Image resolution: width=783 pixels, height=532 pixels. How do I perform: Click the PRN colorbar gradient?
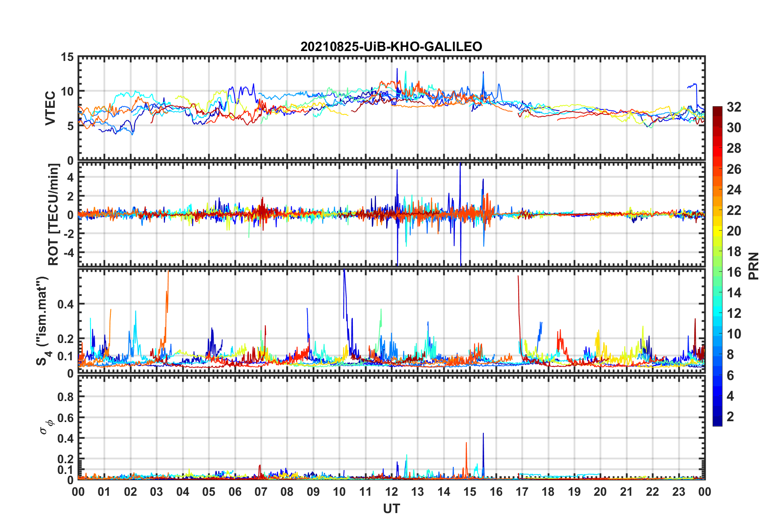(x=717, y=266)
